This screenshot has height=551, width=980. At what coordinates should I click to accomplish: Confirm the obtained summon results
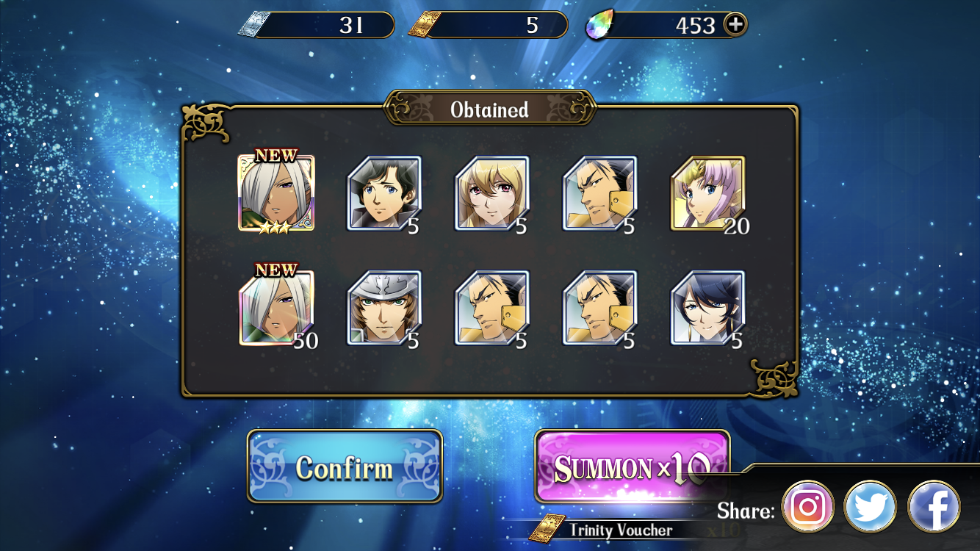point(345,467)
